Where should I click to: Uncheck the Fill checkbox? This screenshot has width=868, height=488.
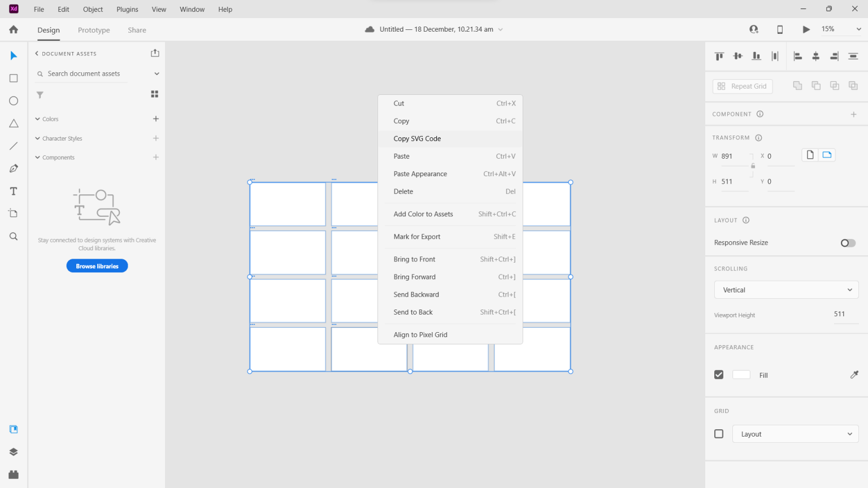(718, 374)
